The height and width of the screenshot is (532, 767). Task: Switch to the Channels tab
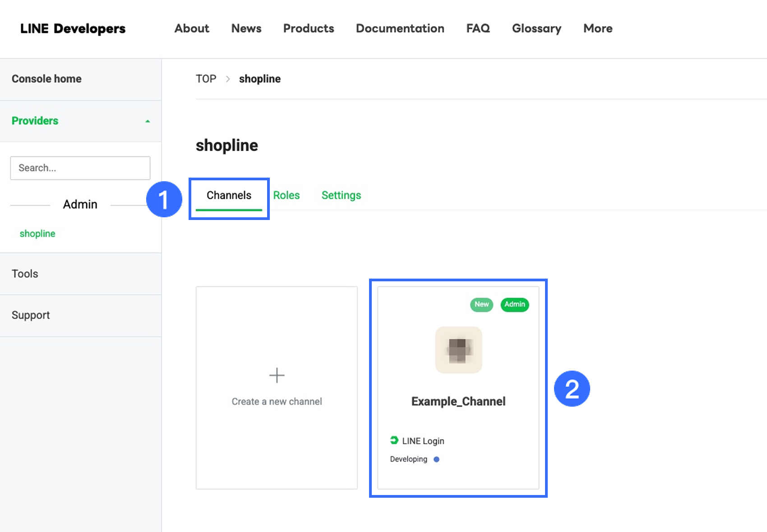(x=229, y=195)
